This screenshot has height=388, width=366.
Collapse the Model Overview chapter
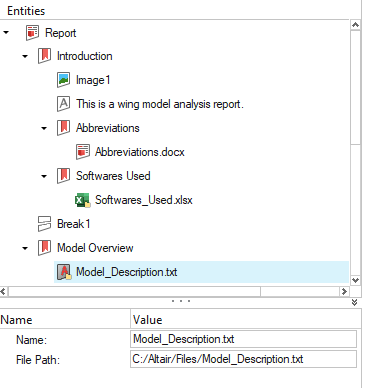25,248
